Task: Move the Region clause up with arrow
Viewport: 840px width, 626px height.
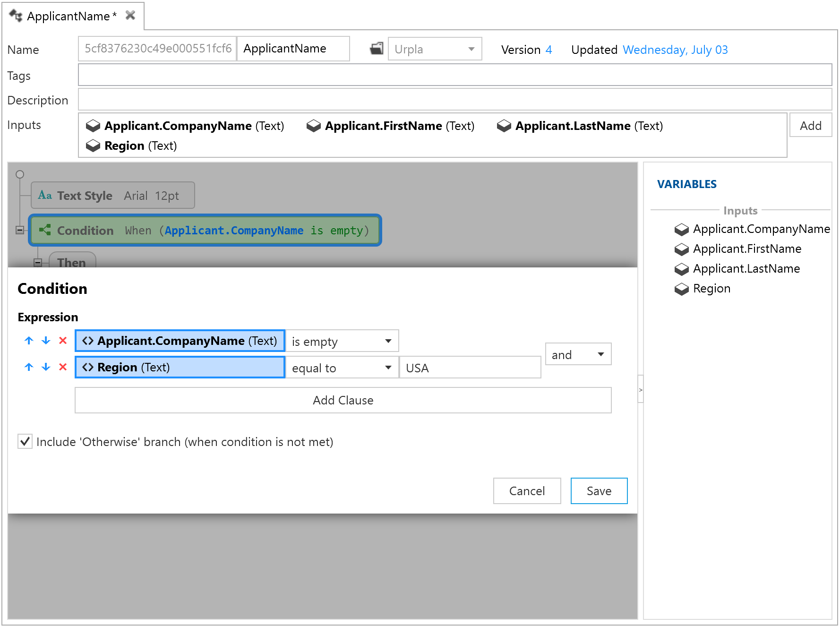Action: (29, 367)
